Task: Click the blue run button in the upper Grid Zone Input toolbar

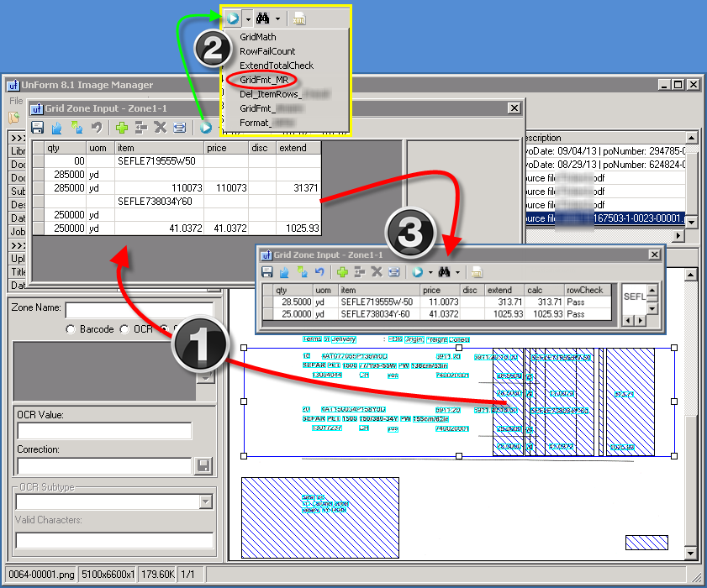Action: [x=207, y=128]
